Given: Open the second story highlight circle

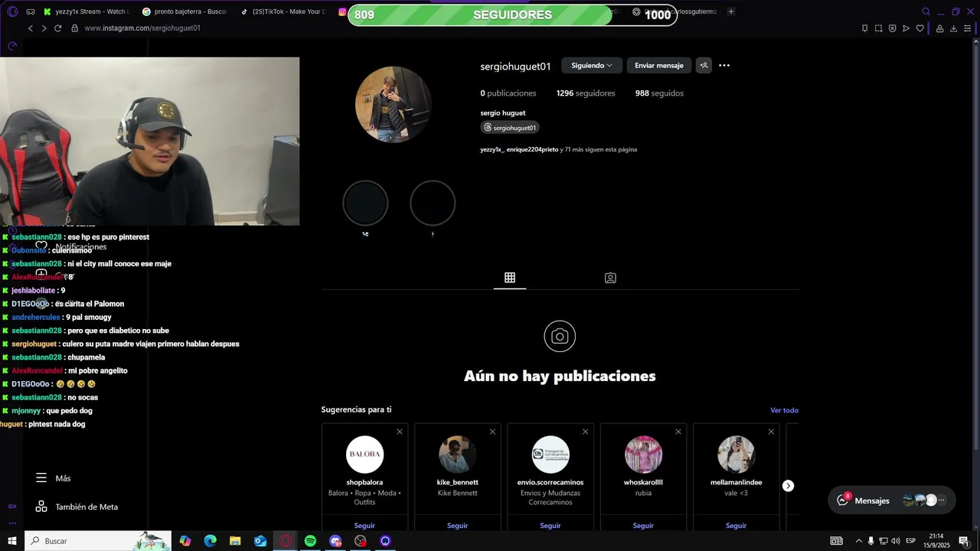Looking at the screenshot, I should (433, 204).
